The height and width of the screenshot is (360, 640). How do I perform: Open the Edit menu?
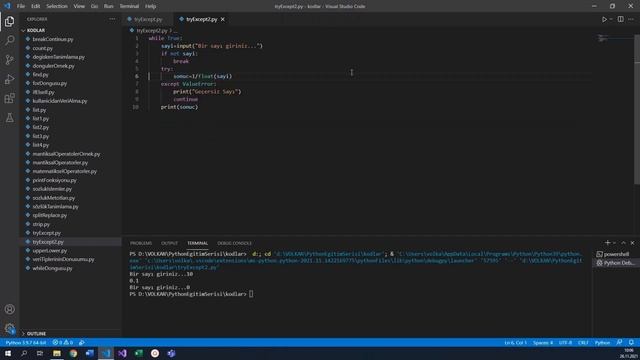[36, 6]
